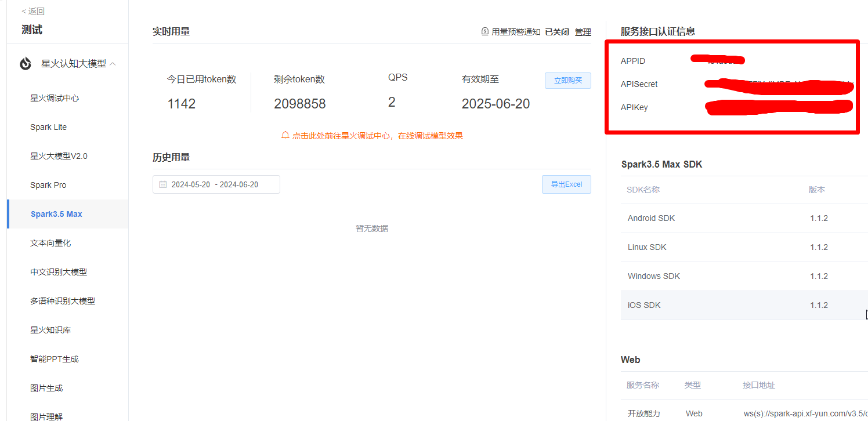This screenshot has width=868, height=421.
Task: Go back via the 返回 link
Action: point(33,11)
